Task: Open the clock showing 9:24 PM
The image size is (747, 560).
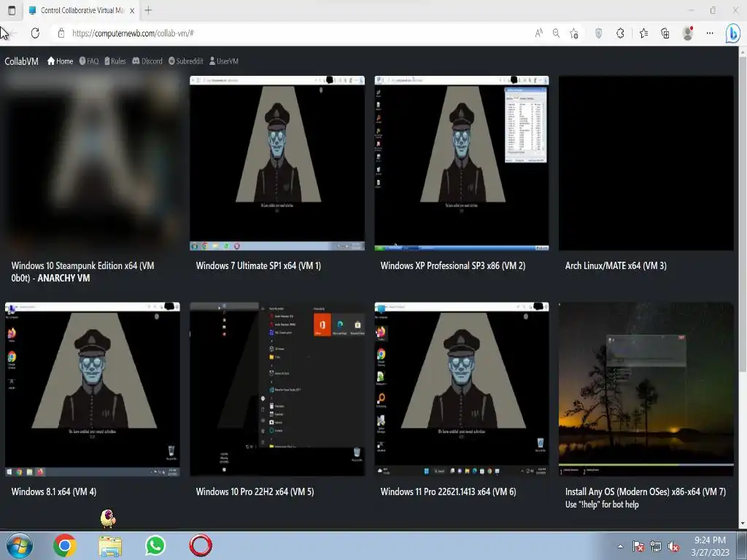Action: (710, 546)
